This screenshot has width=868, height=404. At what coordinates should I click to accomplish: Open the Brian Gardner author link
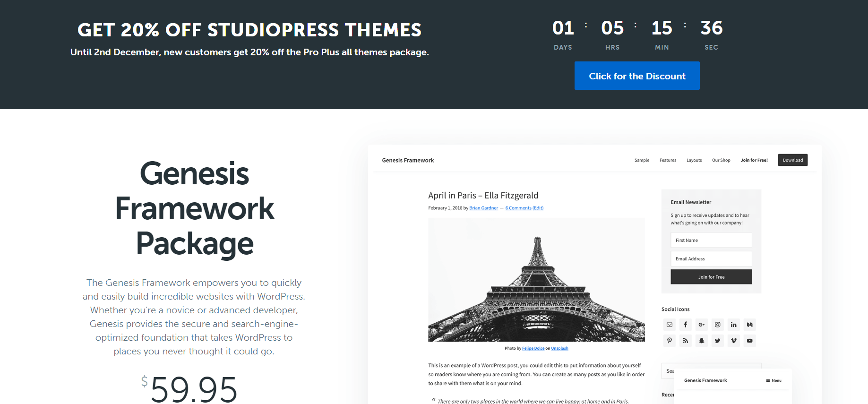(x=483, y=208)
